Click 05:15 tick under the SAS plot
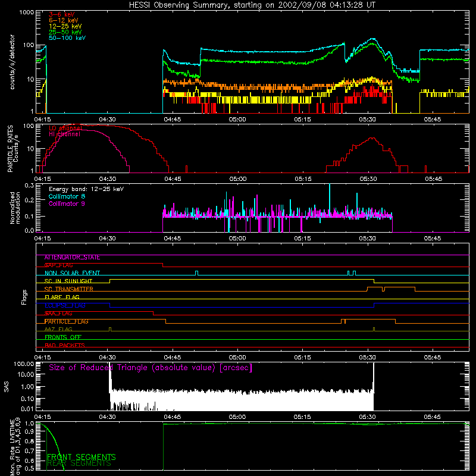The height and width of the screenshot is (476, 476). click(x=302, y=417)
